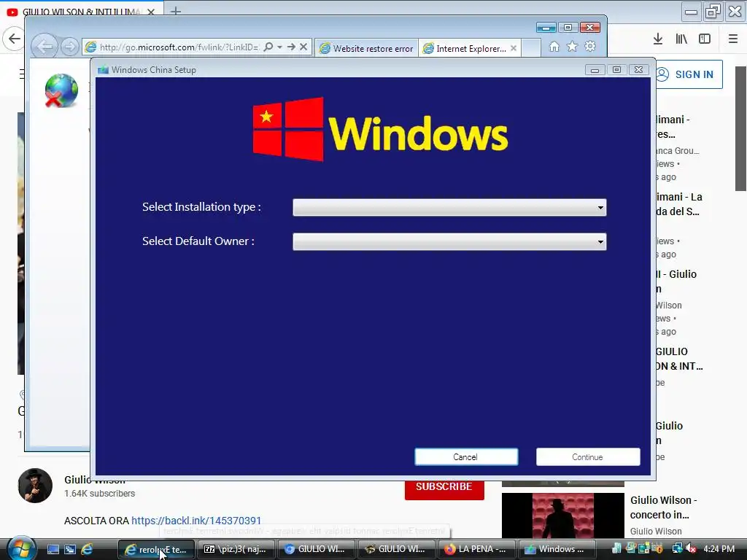Click Internet Explorer back arrow button
The image size is (747, 560).
pyautogui.click(x=44, y=47)
